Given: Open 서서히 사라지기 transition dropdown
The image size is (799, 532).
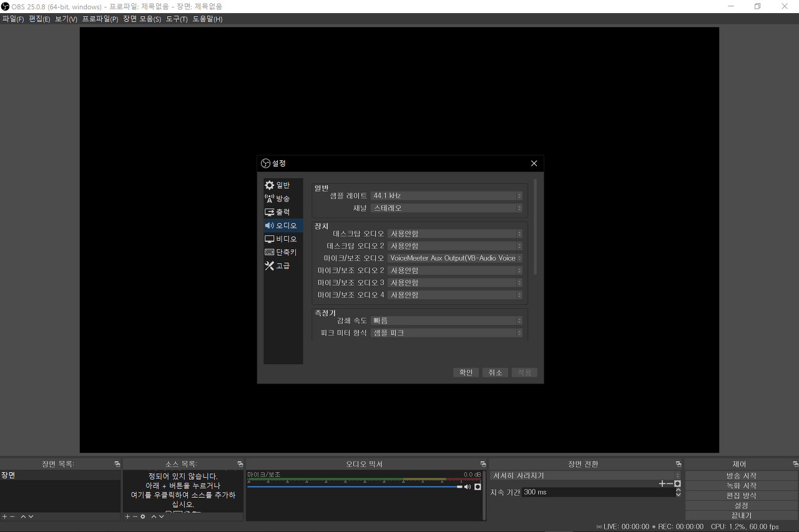Looking at the screenshot, I should [586, 475].
